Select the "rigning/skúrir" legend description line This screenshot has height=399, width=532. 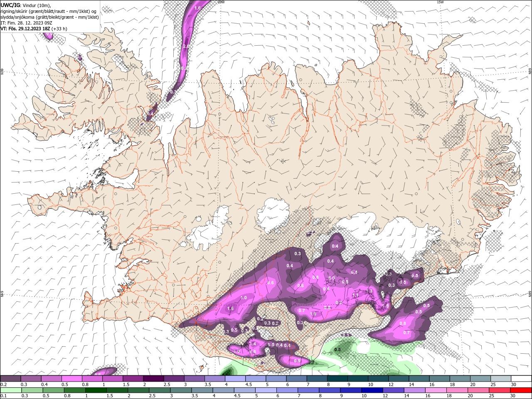point(49,11)
